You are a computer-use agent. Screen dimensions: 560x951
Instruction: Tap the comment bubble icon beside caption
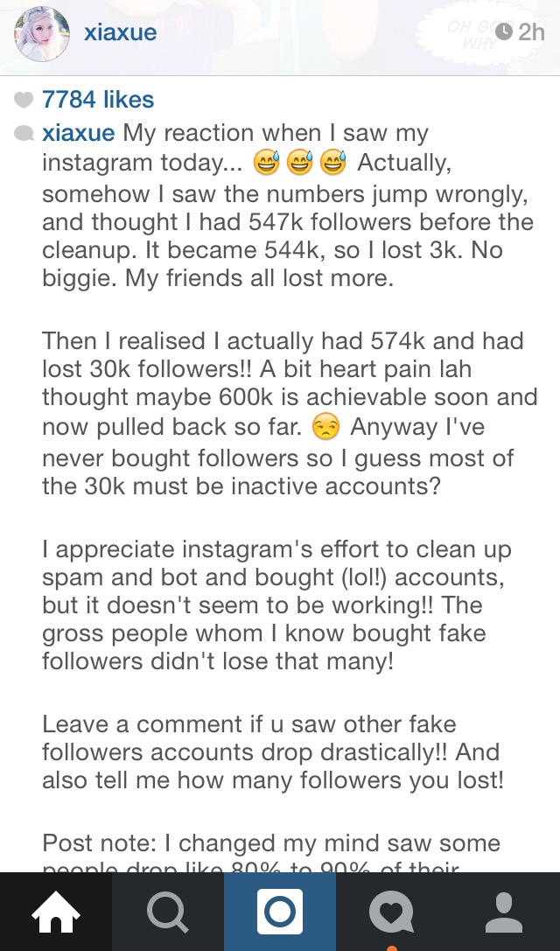[x=24, y=133]
